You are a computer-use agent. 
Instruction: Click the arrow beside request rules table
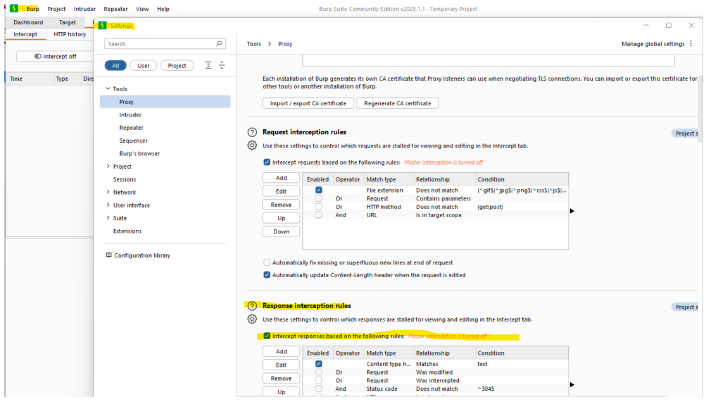tap(572, 211)
